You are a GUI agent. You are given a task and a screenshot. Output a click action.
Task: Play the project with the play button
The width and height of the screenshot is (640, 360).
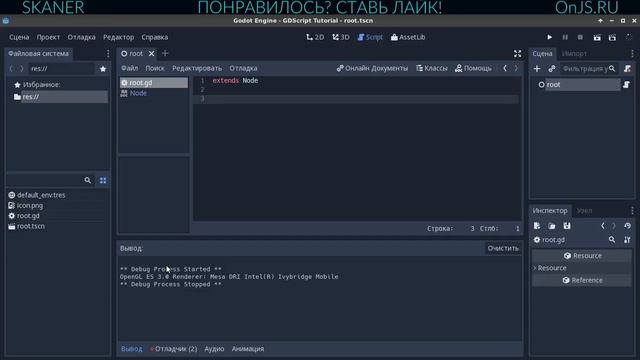click(549, 37)
